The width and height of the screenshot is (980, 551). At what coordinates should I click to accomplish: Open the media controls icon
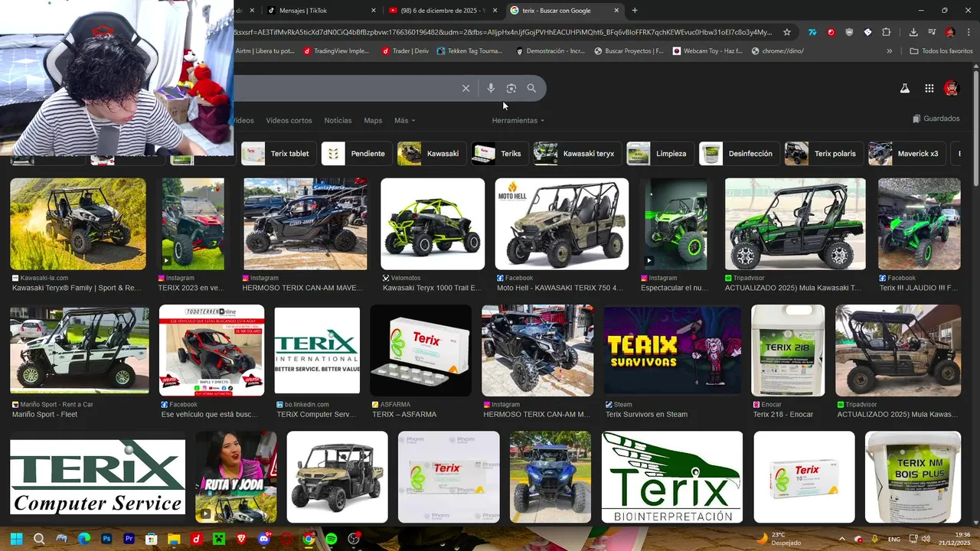pyautogui.click(x=932, y=32)
